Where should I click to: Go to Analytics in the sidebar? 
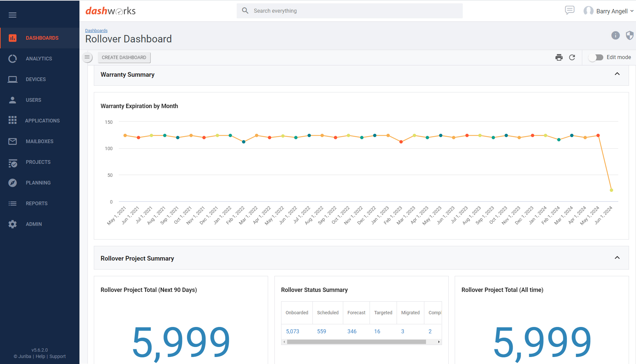(39, 59)
